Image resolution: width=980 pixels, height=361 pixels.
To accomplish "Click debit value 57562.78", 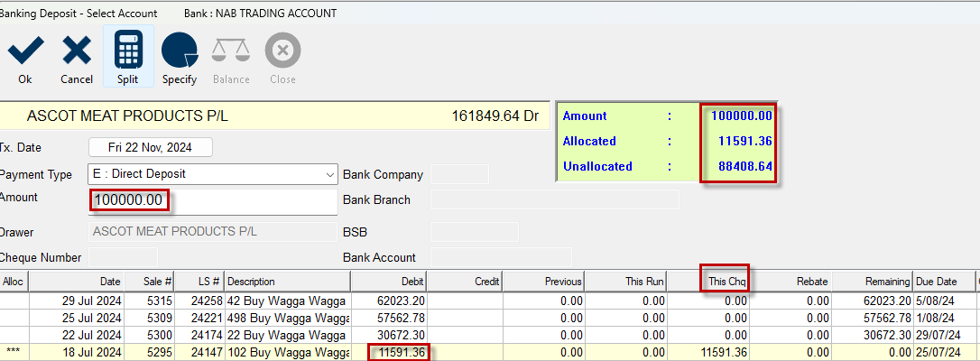I will pyautogui.click(x=402, y=318).
